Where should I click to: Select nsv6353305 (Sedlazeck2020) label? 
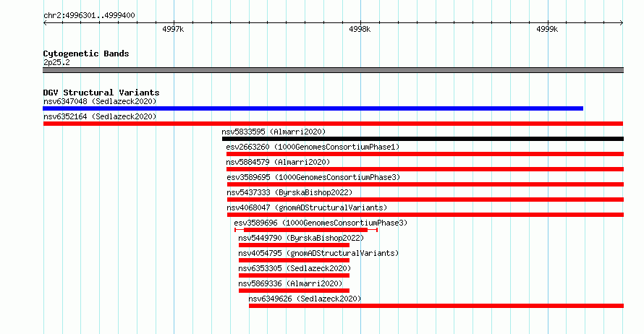pyautogui.click(x=295, y=268)
